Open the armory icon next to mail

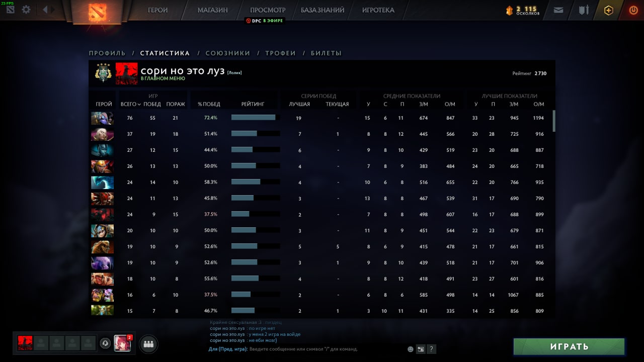coord(584,10)
